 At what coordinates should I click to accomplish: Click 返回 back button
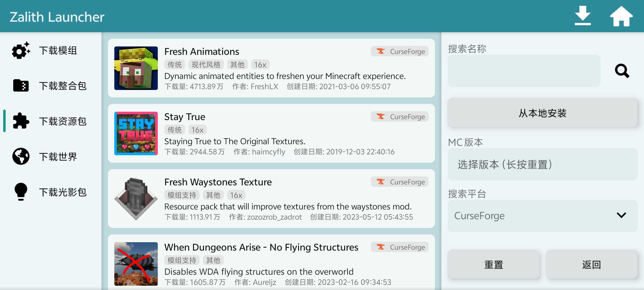[592, 264]
